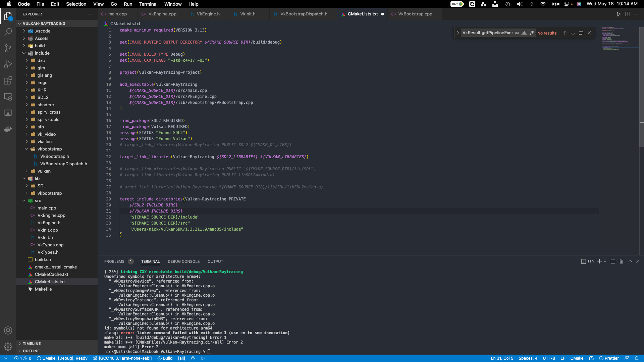Expand the TIMELINE section
Viewport: 644px width, 362px height.
(32, 344)
